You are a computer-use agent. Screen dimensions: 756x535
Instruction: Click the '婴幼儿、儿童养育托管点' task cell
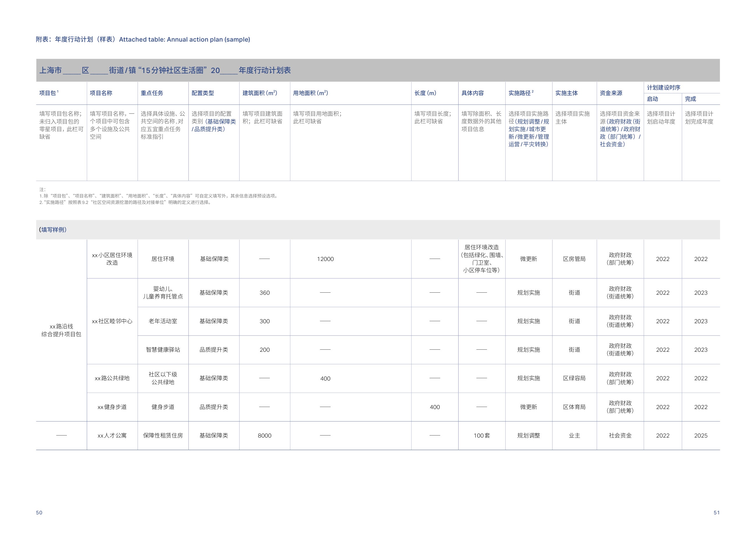163,293
